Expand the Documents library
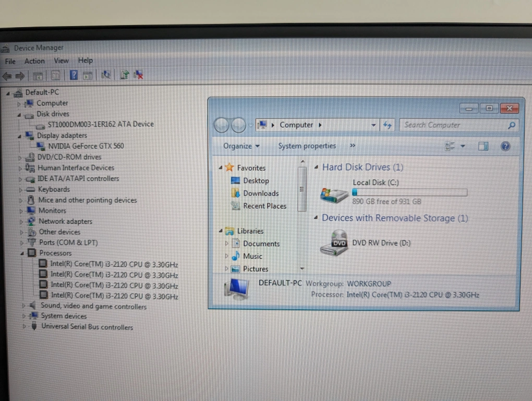 pyautogui.click(x=226, y=243)
